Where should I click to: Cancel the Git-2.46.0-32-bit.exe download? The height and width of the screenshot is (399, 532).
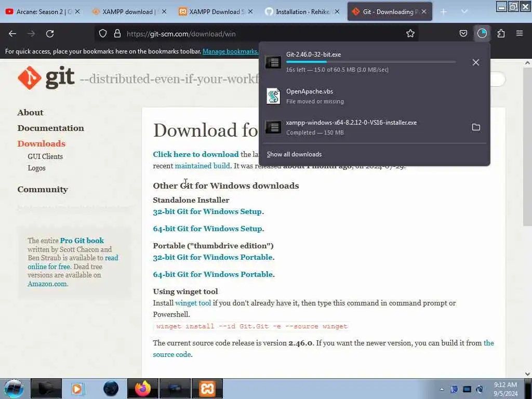[x=476, y=62]
